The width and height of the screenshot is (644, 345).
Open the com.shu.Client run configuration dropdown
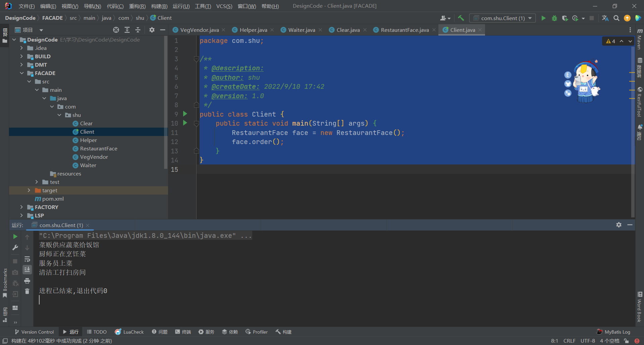pyautogui.click(x=502, y=18)
